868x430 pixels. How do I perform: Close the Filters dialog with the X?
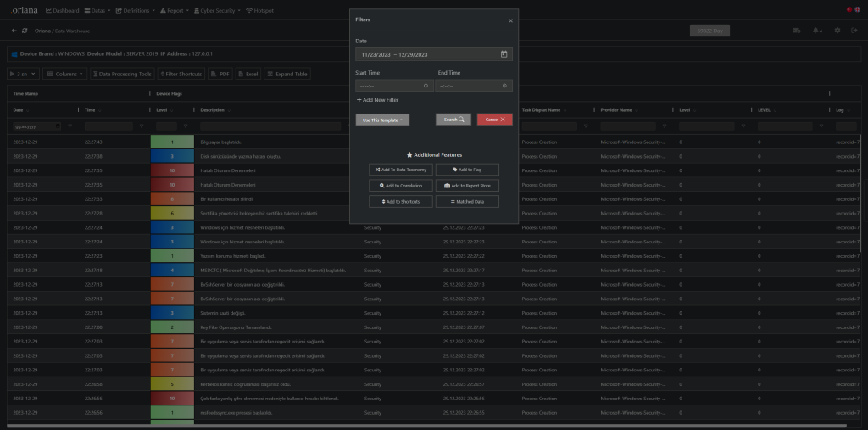[x=509, y=20]
